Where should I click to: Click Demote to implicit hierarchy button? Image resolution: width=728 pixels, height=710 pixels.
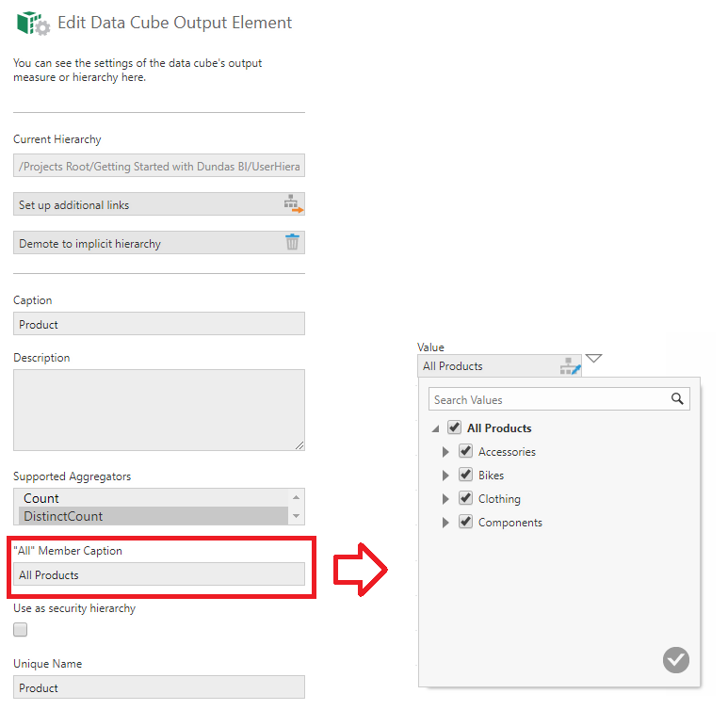tap(159, 243)
